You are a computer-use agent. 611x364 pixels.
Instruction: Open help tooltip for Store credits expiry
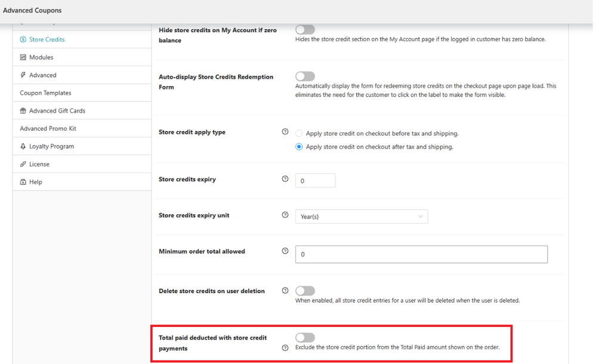click(x=285, y=179)
